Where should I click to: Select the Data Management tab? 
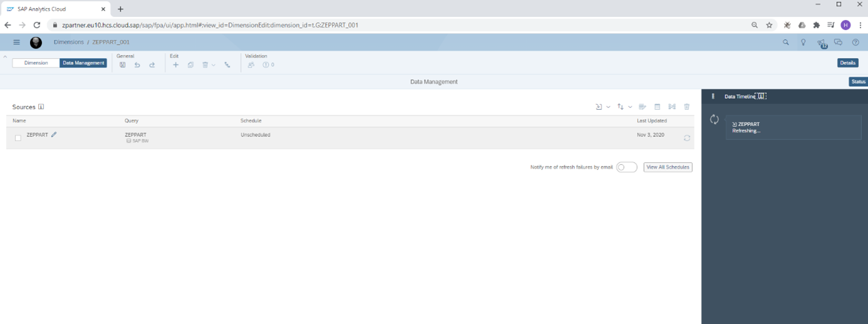coord(83,63)
